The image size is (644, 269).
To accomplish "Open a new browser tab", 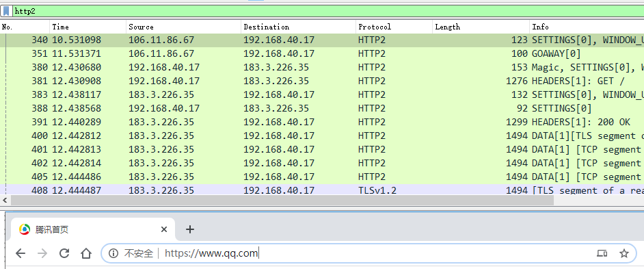I will 190,229.
